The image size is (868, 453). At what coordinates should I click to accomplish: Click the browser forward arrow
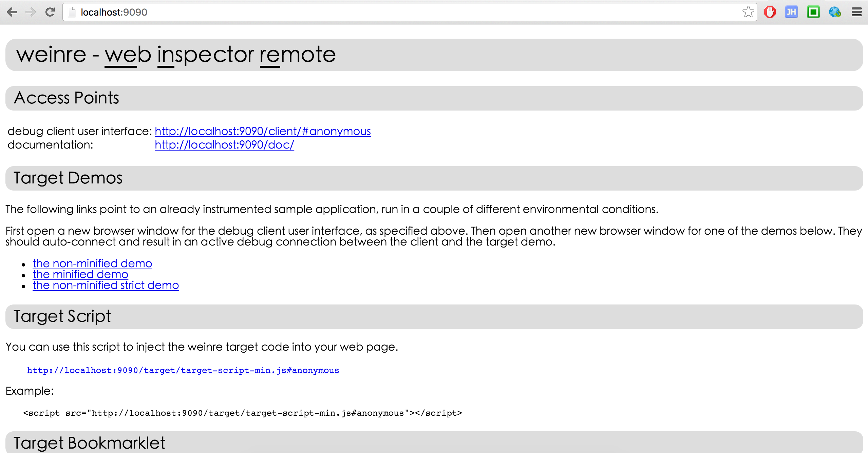coord(31,12)
